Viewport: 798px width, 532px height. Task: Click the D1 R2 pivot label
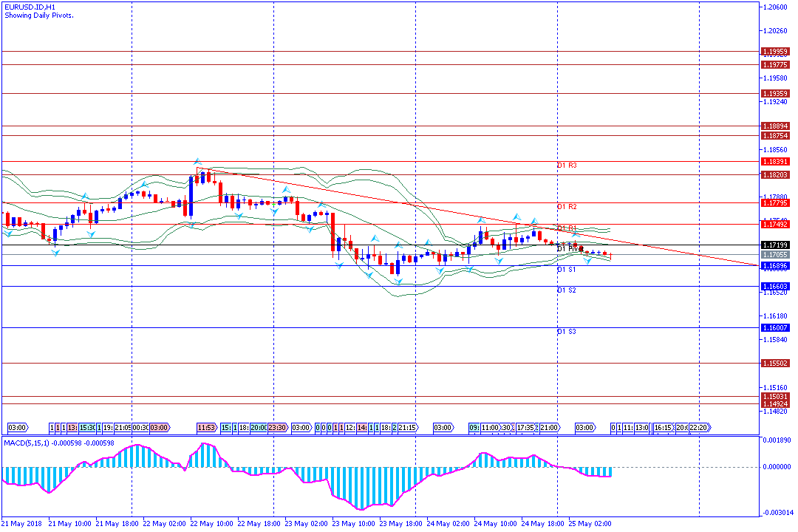[567, 207]
